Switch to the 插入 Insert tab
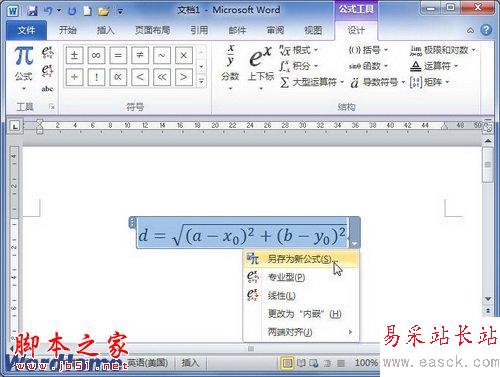This screenshot has width=500, height=377. pyautogui.click(x=106, y=30)
